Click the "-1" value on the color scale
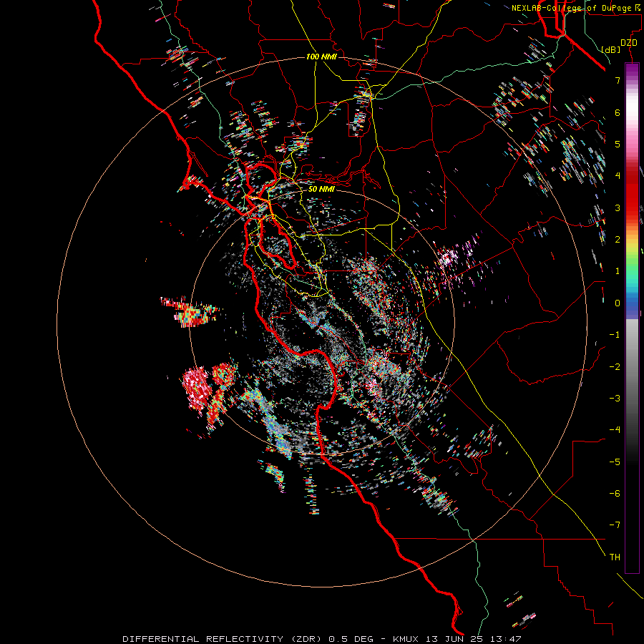This screenshot has height=644, width=644. click(x=615, y=335)
